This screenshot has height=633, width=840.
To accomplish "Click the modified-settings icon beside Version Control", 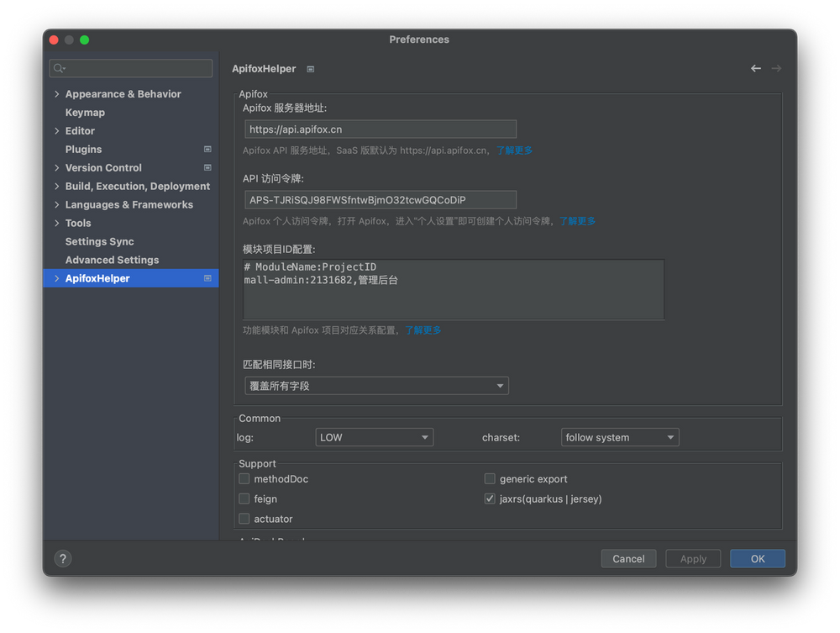I will coord(207,167).
